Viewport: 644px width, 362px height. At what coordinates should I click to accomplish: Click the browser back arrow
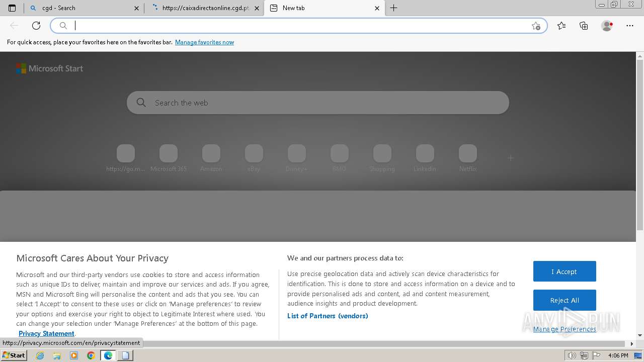[14, 26]
